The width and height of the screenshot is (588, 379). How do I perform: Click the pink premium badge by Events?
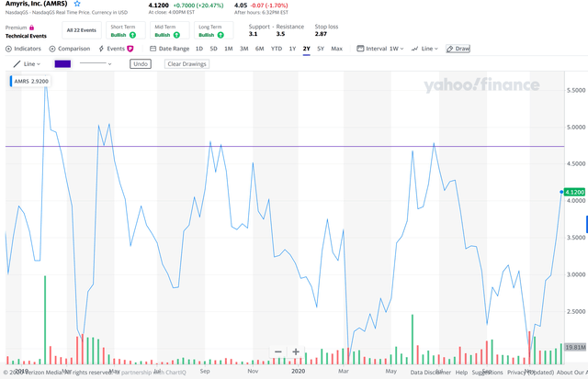coord(130,49)
